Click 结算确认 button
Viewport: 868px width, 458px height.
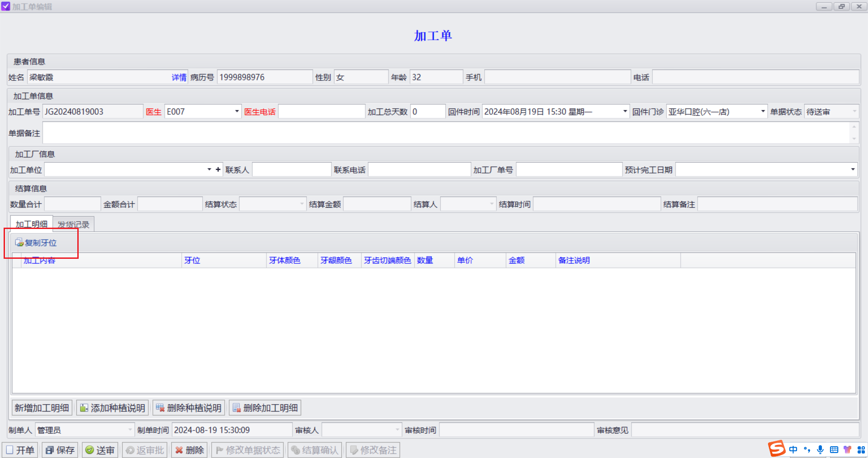(315, 450)
